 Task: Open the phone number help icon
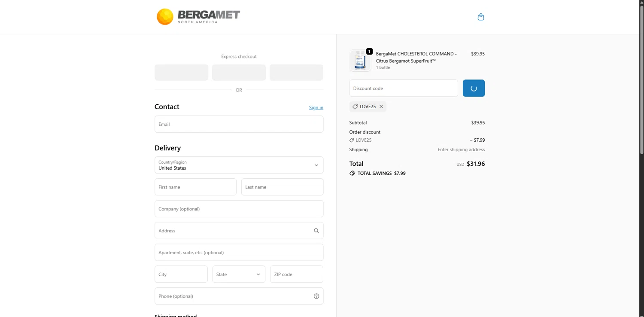click(316, 296)
